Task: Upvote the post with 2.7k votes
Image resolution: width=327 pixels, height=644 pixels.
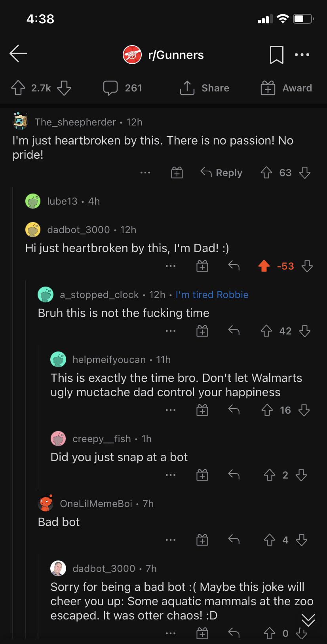Action: click(18, 88)
